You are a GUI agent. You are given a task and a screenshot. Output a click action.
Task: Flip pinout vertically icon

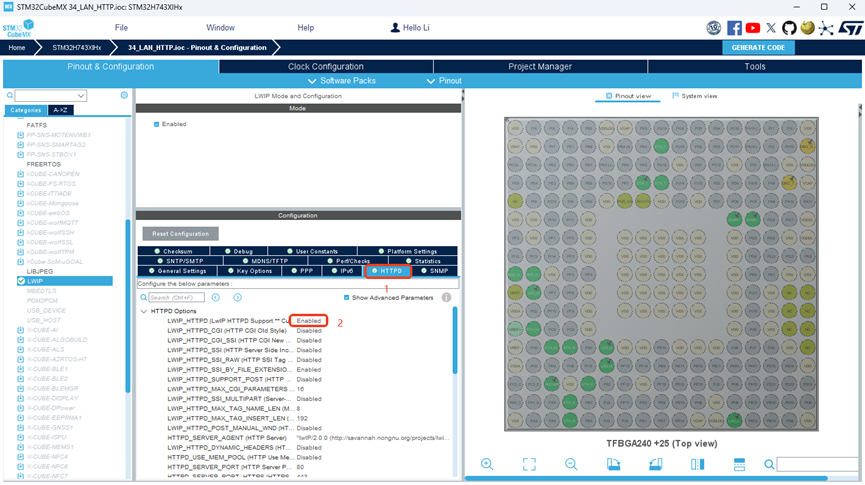[739, 464]
